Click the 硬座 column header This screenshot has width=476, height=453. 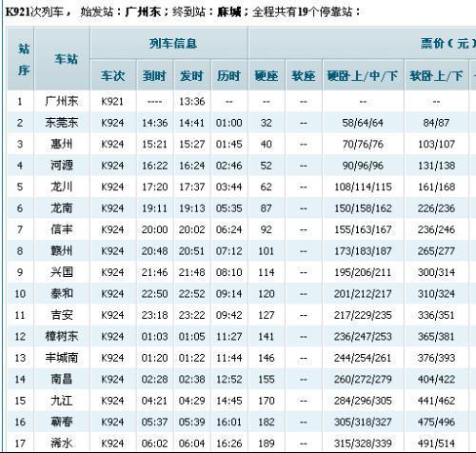pos(267,76)
